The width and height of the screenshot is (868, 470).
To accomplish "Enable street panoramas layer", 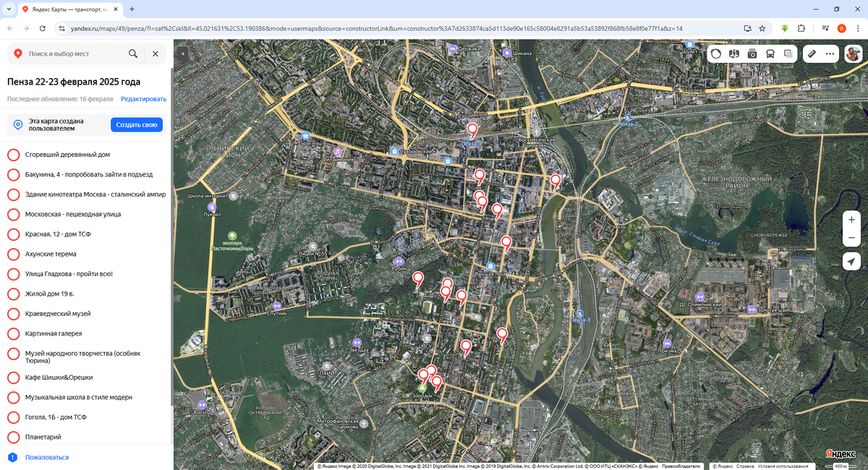I will click(734, 54).
